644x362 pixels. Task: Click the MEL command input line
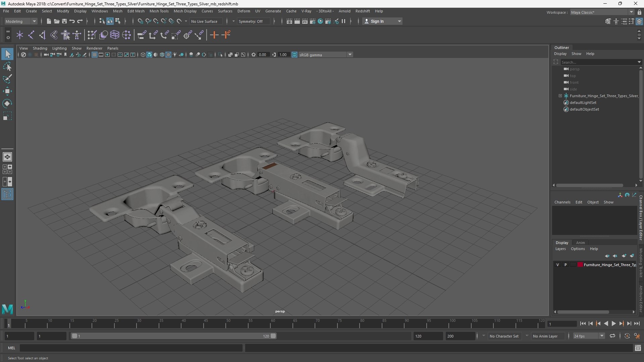point(131,348)
